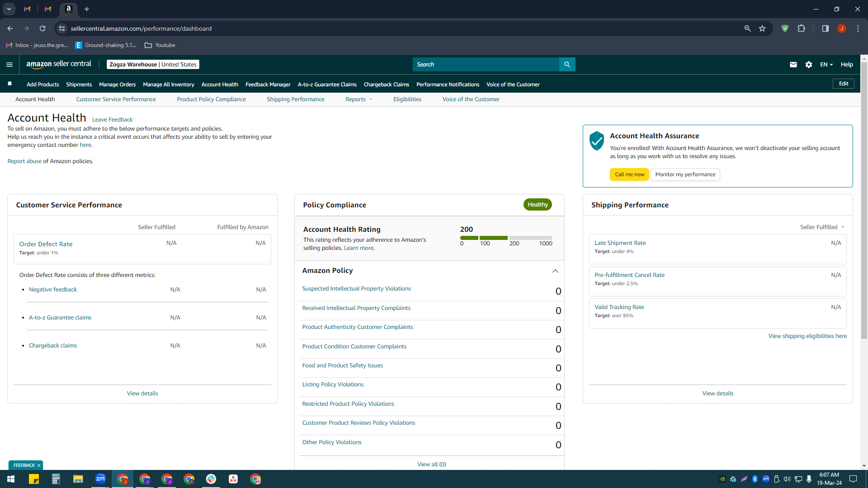The height and width of the screenshot is (488, 868).
Task: Open Zoom from the taskbar
Action: pos(100,479)
